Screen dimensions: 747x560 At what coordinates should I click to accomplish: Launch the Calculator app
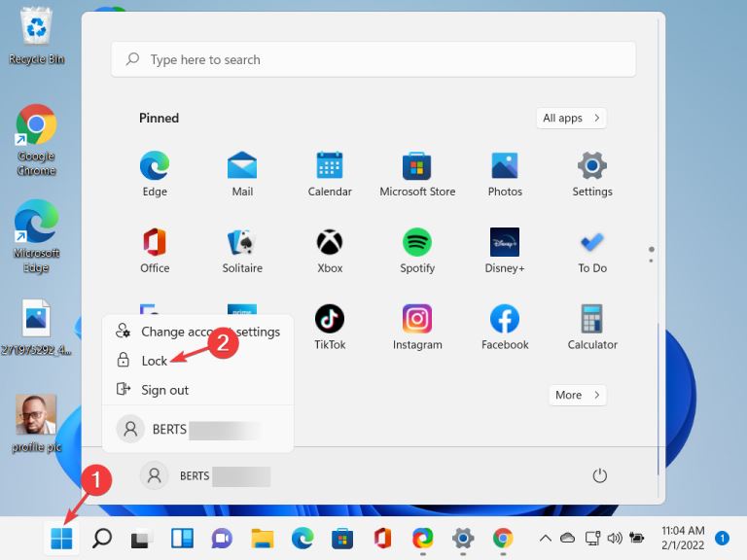pos(592,327)
